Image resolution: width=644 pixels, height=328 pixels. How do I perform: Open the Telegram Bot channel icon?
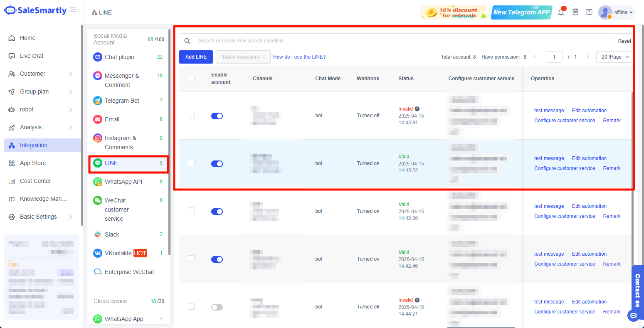[x=98, y=101]
